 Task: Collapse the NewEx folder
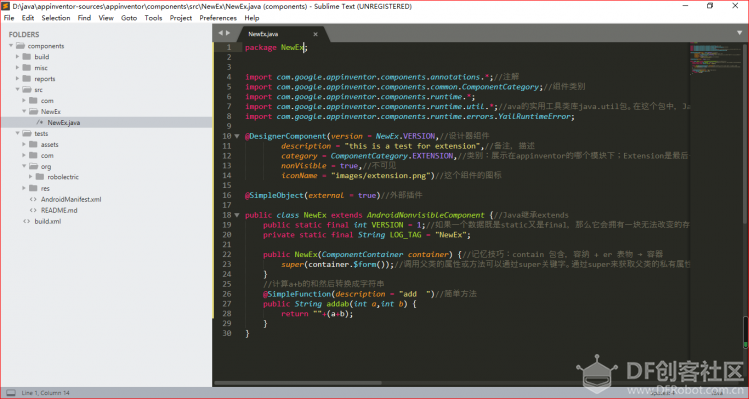(24, 111)
